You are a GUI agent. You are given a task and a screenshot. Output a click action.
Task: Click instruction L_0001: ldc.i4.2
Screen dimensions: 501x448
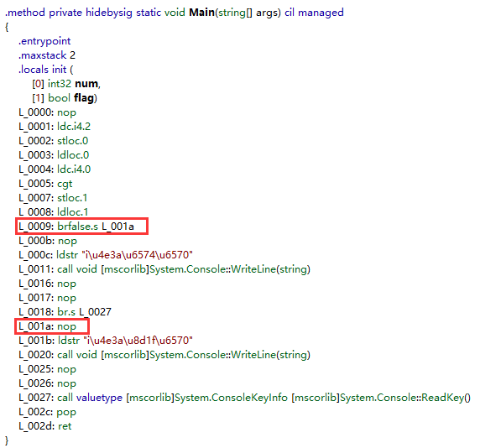(x=55, y=127)
